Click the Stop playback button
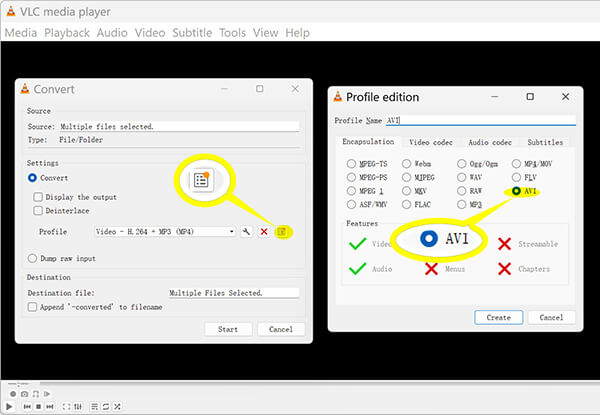Image resolution: width=600 pixels, height=415 pixels. point(38,407)
